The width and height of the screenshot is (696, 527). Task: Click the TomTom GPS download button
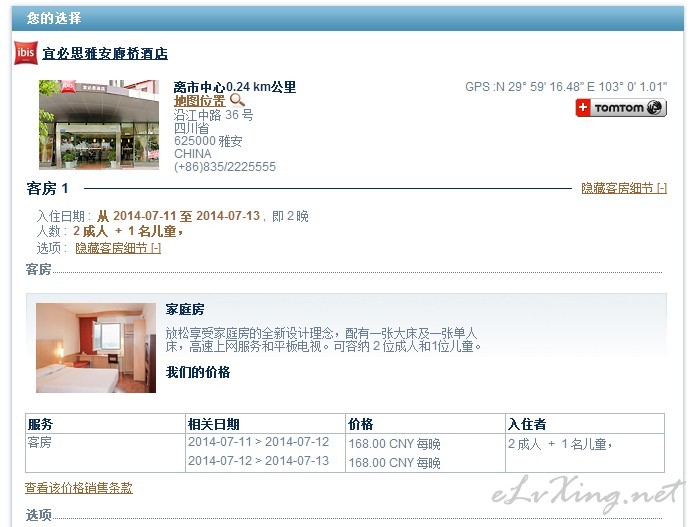coord(621,108)
